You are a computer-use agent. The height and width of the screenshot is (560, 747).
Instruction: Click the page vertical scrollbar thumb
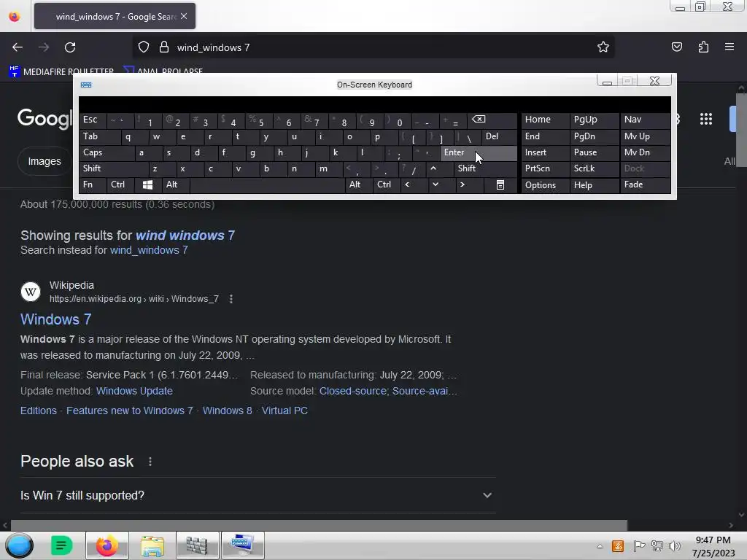click(x=741, y=130)
